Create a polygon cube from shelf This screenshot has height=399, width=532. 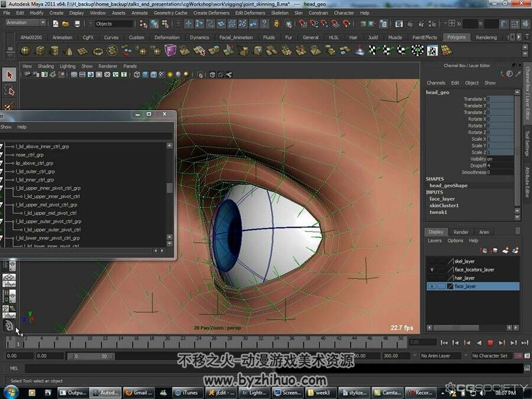tap(40, 51)
